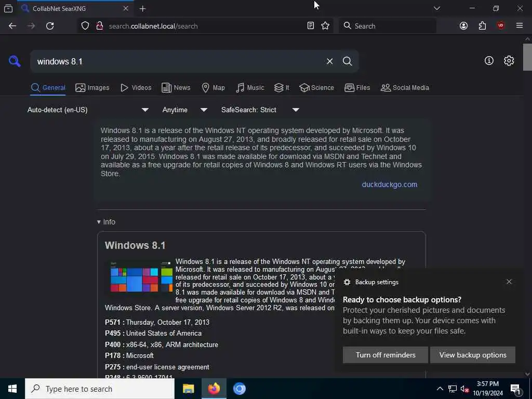
Task: Open the Firefox hamburger application menu
Action: tap(520, 25)
